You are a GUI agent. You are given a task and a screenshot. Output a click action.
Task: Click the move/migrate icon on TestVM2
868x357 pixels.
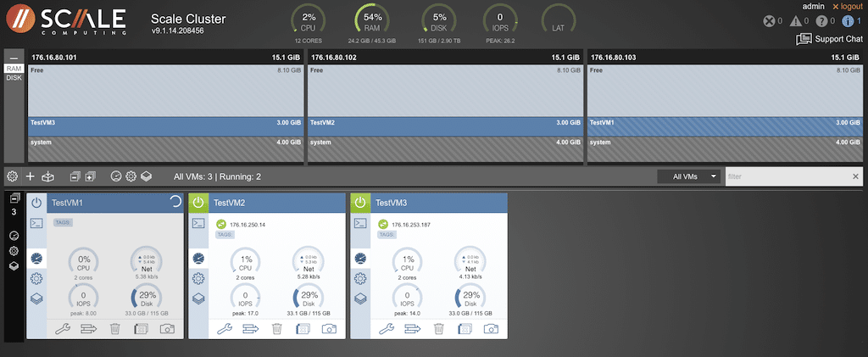[x=251, y=329]
